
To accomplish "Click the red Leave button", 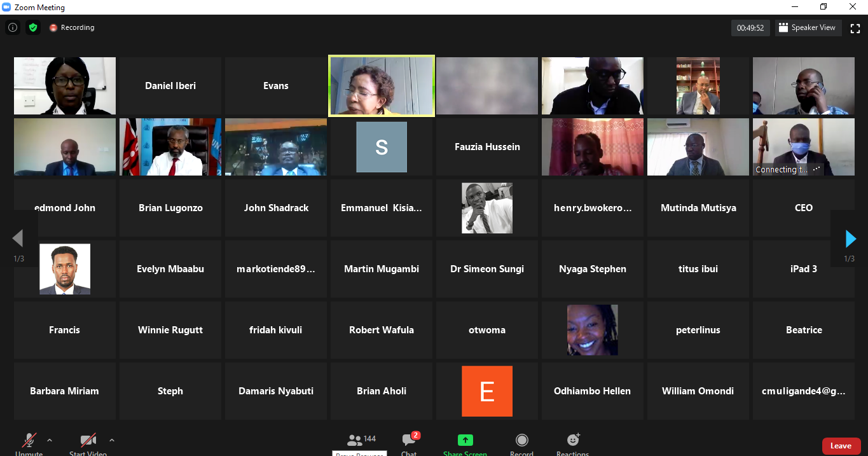I will (x=841, y=446).
